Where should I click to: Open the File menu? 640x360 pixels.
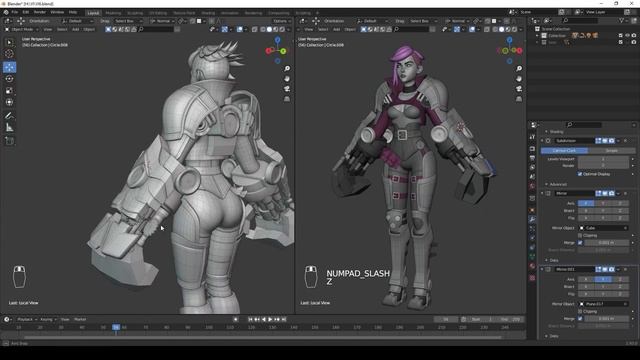(x=15, y=12)
